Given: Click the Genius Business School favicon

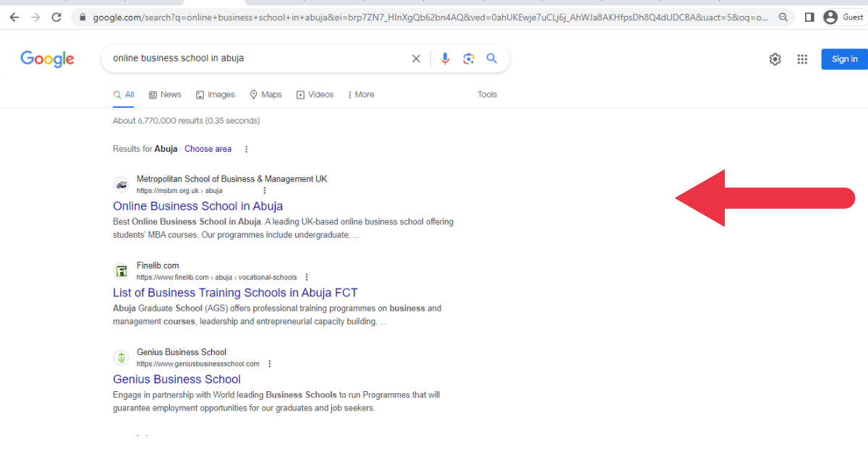Looking at the screenshot, I should 121,358.
